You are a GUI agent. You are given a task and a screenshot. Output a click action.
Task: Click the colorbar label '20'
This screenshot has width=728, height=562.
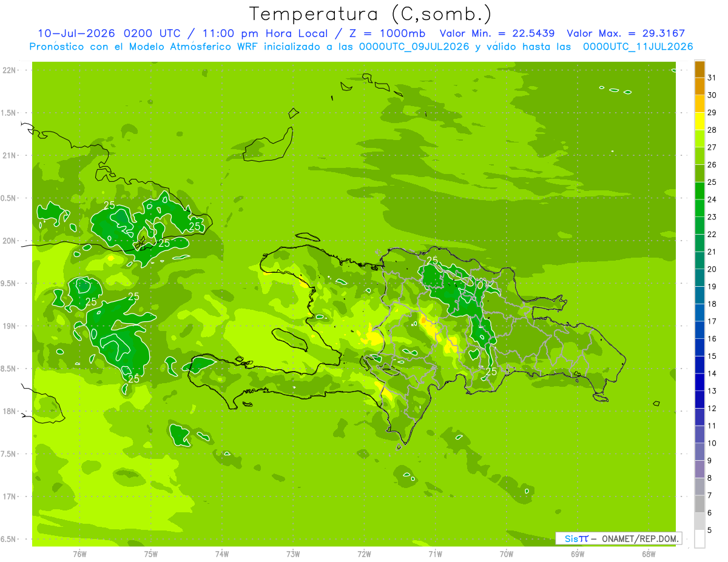click(x=712, y=269)
